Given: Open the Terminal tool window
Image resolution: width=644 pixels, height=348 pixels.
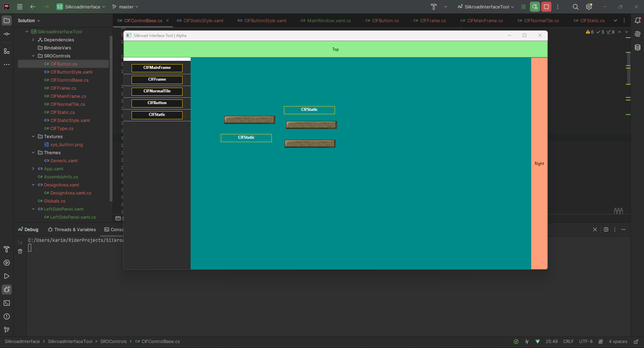Looking at the screenshot, I should [x=7, y=303].
